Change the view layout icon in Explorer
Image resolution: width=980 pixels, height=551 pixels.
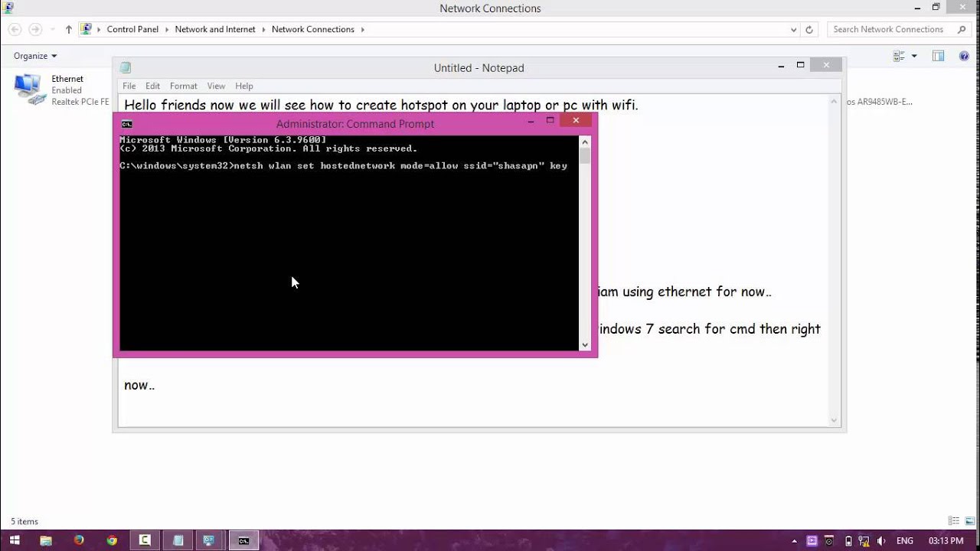click(899, 56)
